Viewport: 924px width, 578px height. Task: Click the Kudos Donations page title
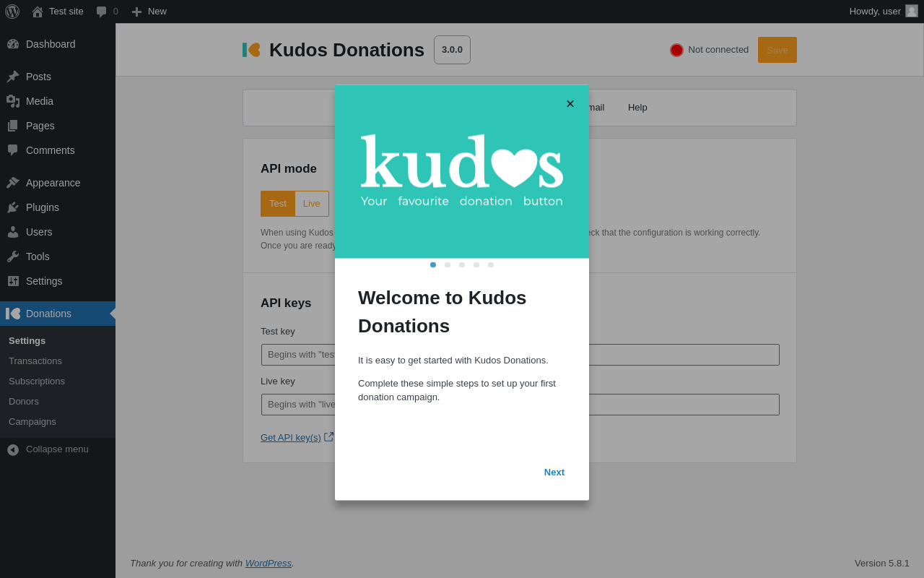[346, 50]
